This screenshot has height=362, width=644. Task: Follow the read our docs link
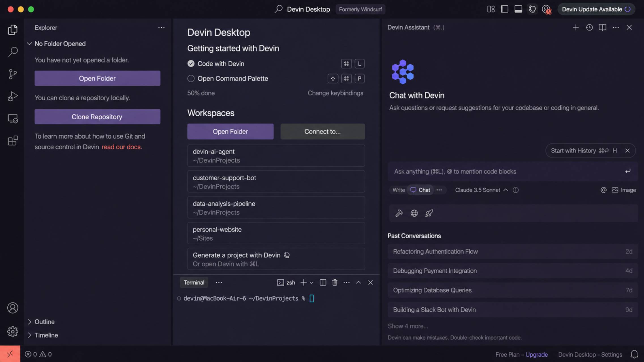click(122, 147)
